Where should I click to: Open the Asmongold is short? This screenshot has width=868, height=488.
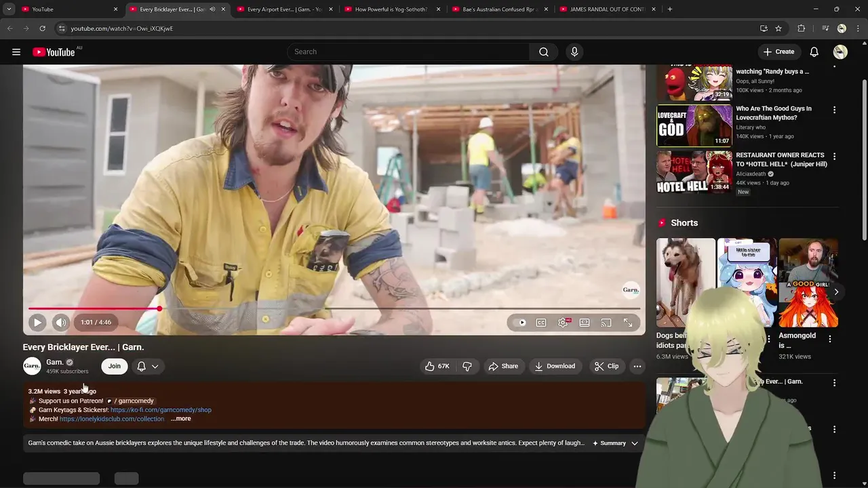click(808, 283)
